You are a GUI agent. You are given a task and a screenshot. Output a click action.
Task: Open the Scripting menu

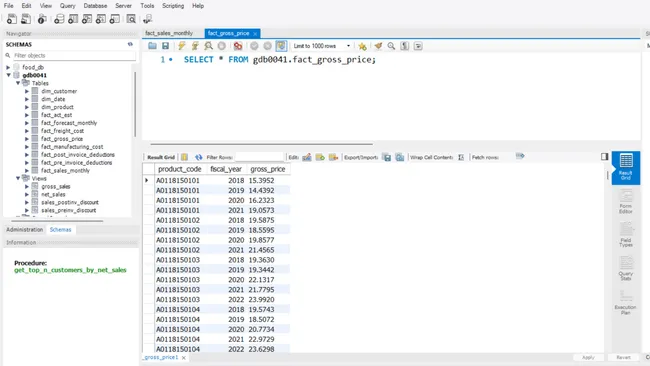tap(173, 6)
